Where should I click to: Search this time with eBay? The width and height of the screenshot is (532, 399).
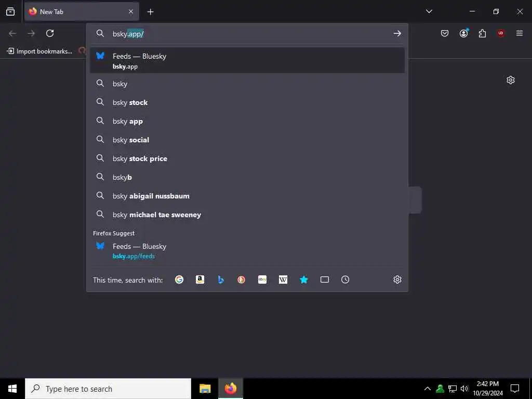click(x=262, y=280)
